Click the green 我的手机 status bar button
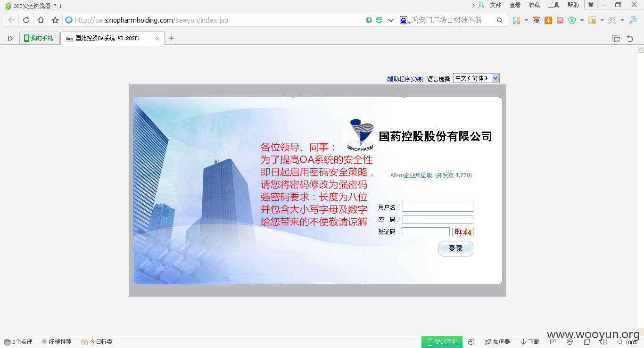644x348 pixels. [442, 342]
